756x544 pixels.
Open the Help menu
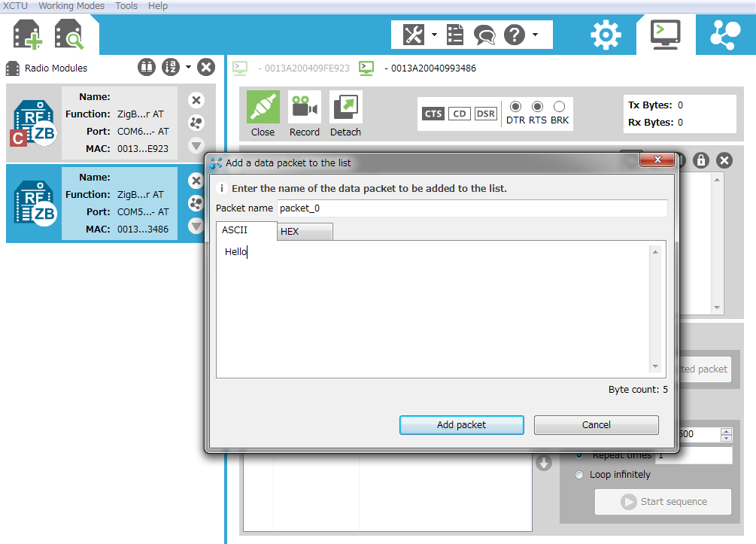(158, 6)
